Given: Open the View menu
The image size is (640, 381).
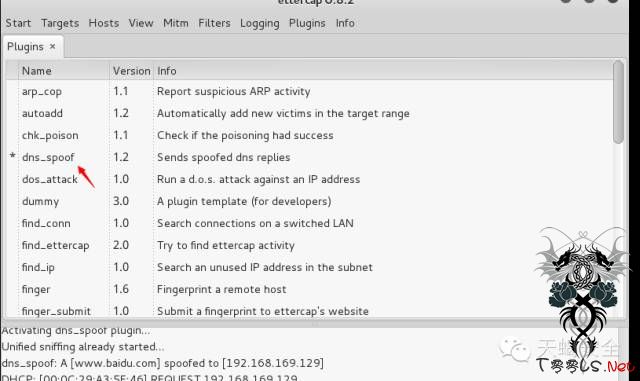Looking at the screenshot, I should click(x=141, y=23).
